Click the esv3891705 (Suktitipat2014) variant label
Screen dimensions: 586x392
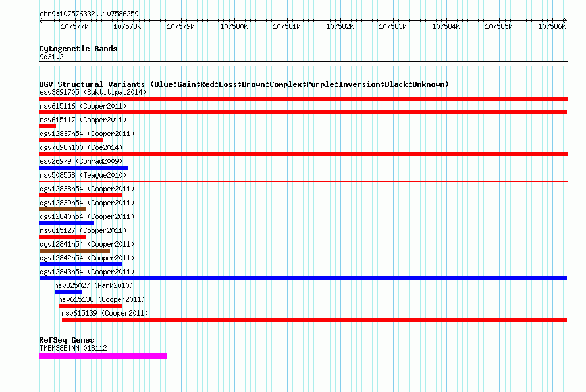(x=93, y=92)
